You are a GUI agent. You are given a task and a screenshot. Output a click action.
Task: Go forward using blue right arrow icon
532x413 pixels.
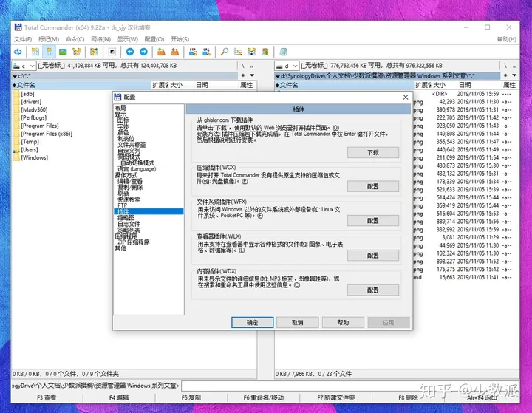tap(143, 52)
